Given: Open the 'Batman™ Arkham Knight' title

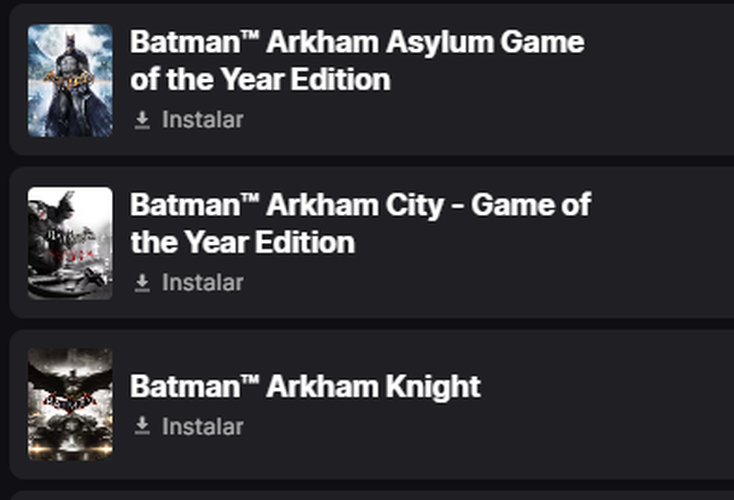Looking at the screenshot, I should pyautogui.click(x=305, y=387).
